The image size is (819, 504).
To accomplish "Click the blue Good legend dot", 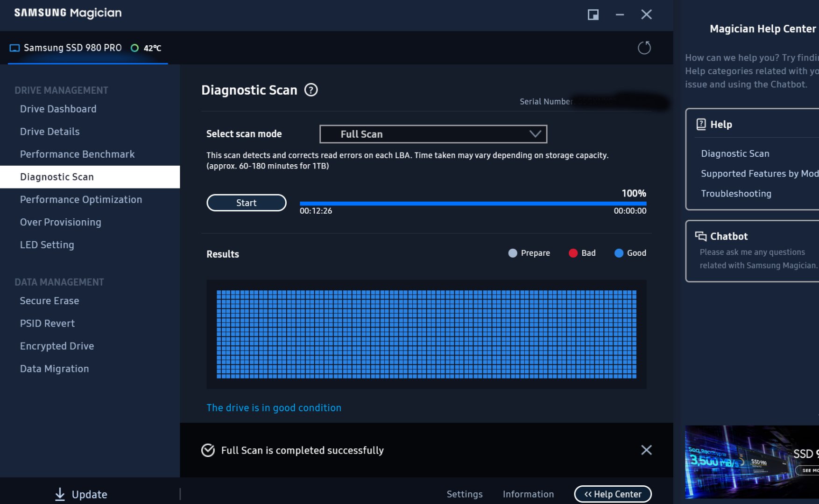I will click(619, 253).
